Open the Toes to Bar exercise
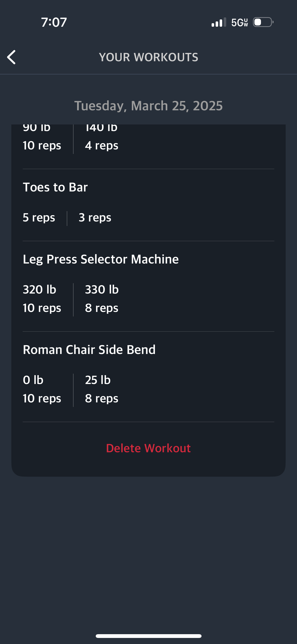Image resolution: width=297 pixels, height=644 pixels. [x=55, y=187]
